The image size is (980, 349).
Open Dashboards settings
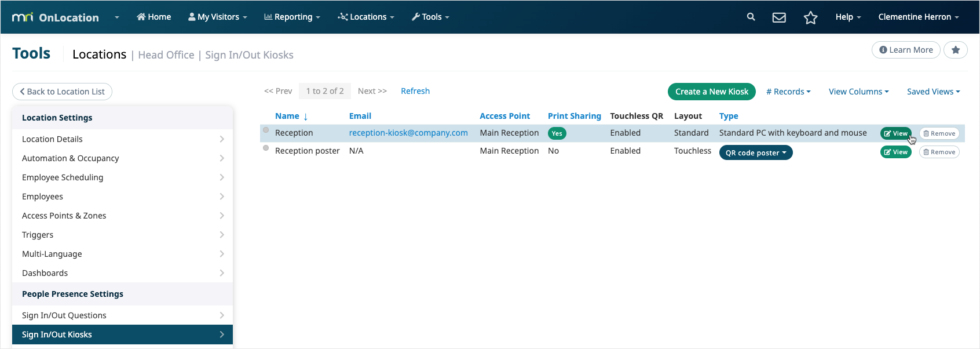coord(122,273)
